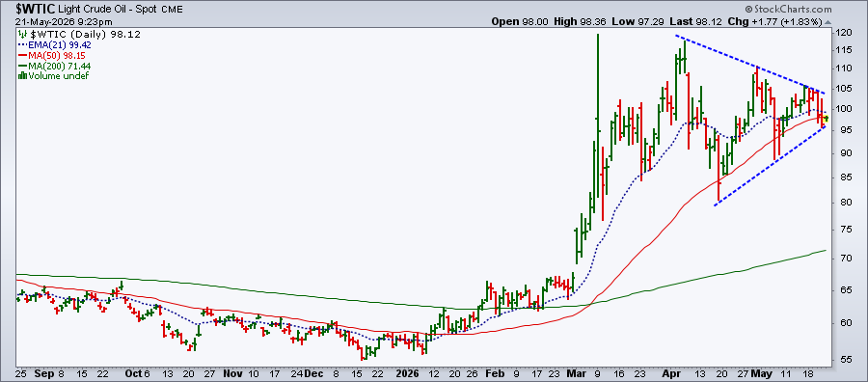This screenshot has height=382, width=868.
Task: Click the green up arrow beside the change
Action: point(827,22)
